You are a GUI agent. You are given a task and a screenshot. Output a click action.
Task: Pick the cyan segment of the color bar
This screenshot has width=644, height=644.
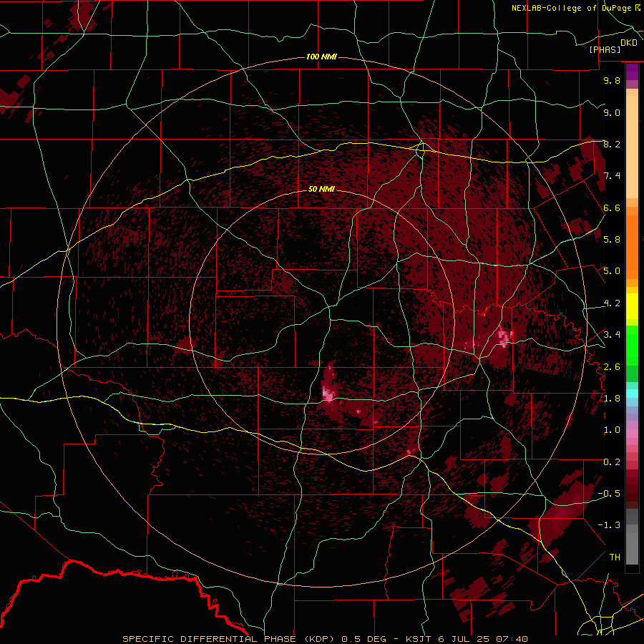[x=632, y=394]
